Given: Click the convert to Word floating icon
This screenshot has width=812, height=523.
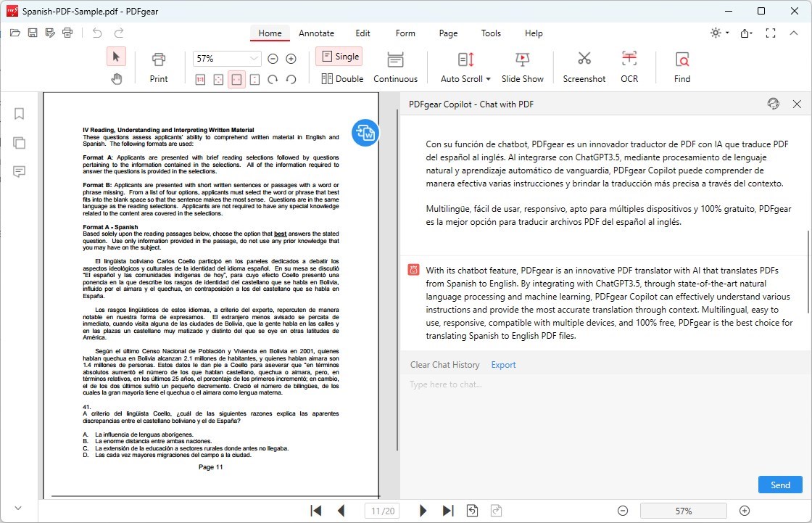Looking at the screenshot, I should tap(365, 133).
